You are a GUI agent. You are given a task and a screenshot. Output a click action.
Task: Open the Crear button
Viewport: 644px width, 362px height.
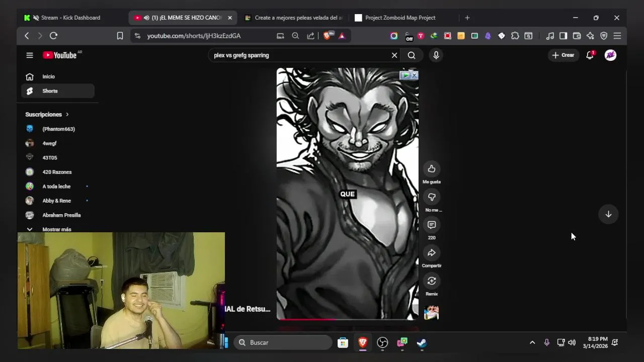[x=563, y=55]
